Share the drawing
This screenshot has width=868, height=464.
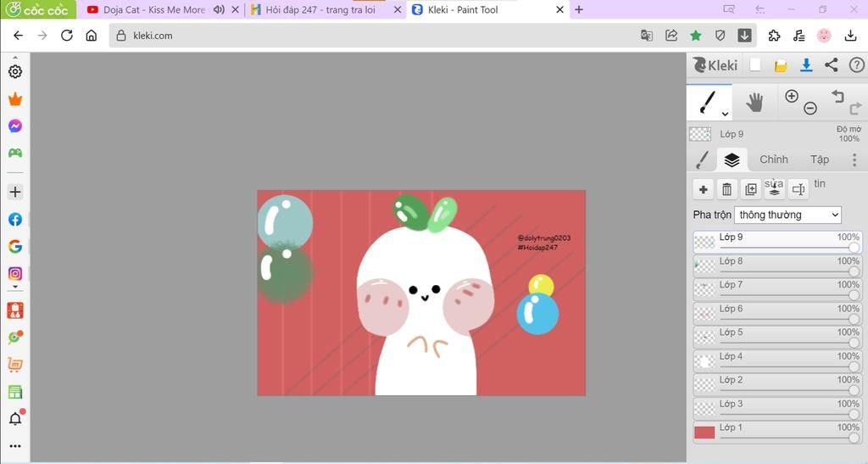(831, 64)
